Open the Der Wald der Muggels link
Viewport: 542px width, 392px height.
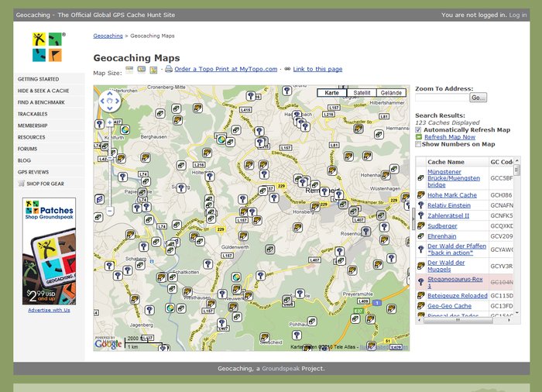[446, 266]
